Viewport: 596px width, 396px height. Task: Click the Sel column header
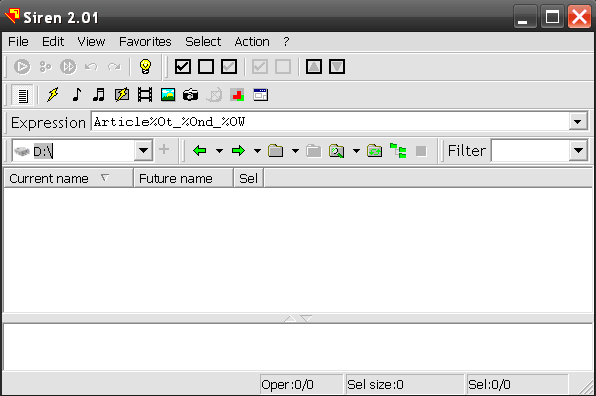(249, 178)
